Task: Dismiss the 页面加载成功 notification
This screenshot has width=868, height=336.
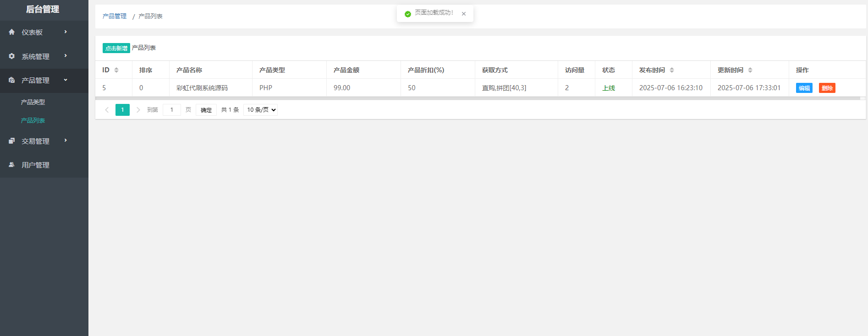Action: click(464, 14)
